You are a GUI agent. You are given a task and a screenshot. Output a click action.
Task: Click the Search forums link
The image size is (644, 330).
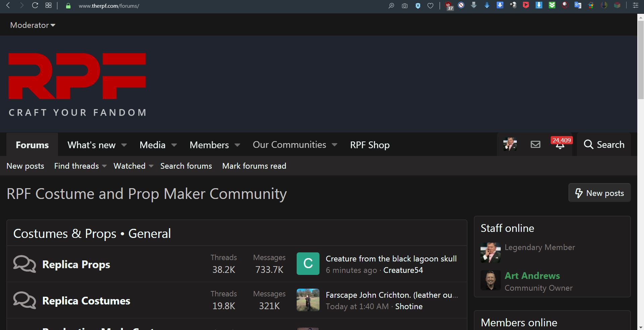pyautogui.click(x=186, y=166)
